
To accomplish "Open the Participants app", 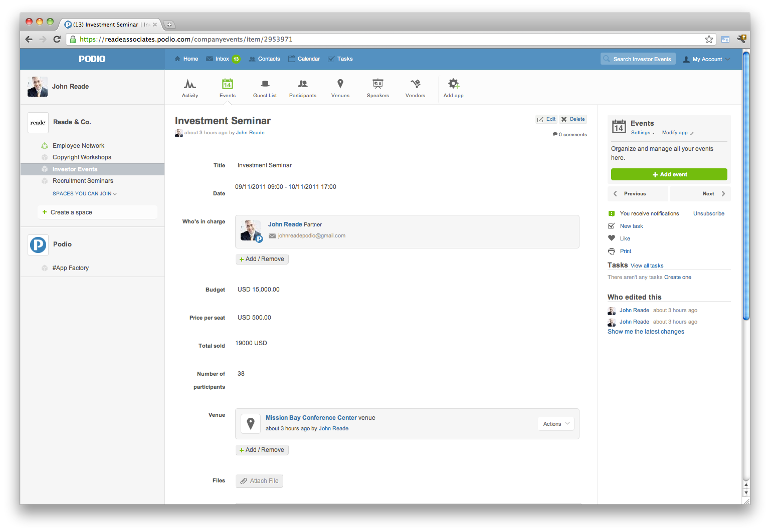I will [302, 84].
